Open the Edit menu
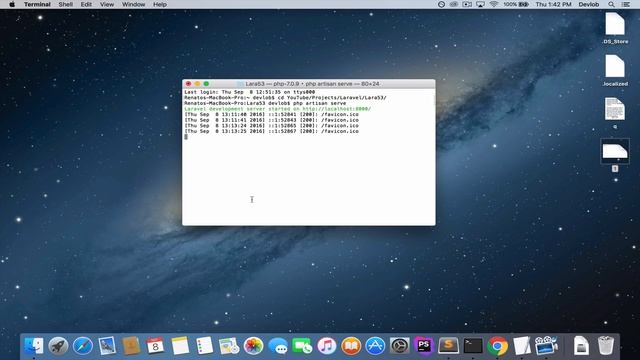 pyautogui.click(x=86, y=4)
